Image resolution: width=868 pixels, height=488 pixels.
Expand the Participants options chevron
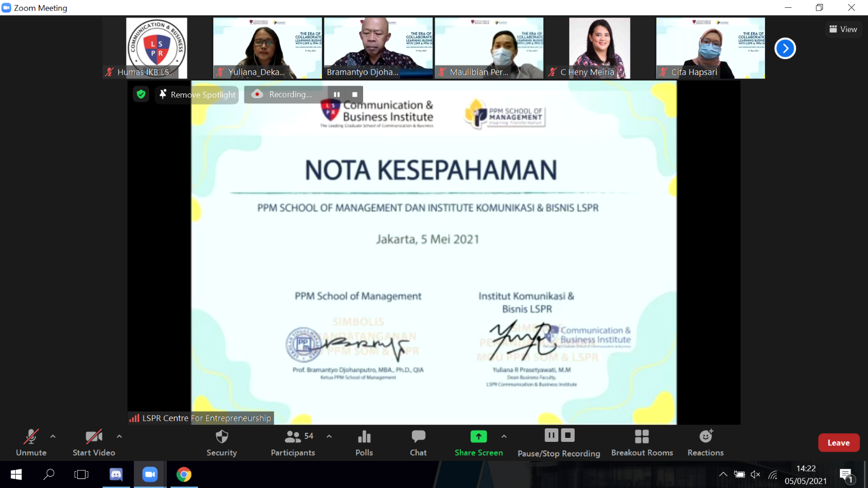(328, 436)
